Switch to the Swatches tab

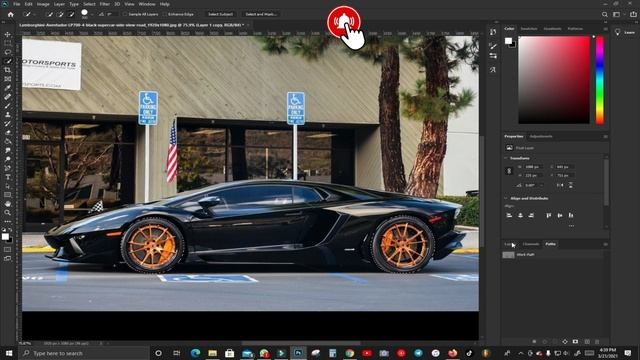[x=529, y=29]
